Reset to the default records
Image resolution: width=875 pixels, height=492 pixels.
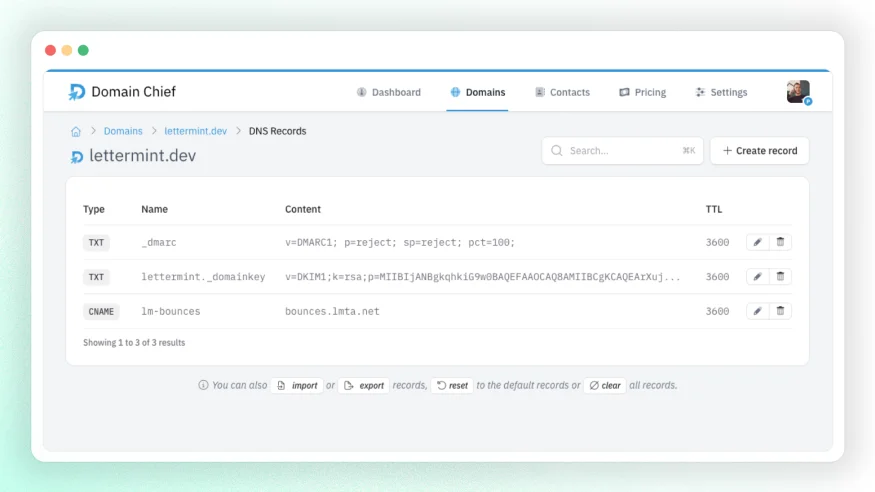pos(452,385)
